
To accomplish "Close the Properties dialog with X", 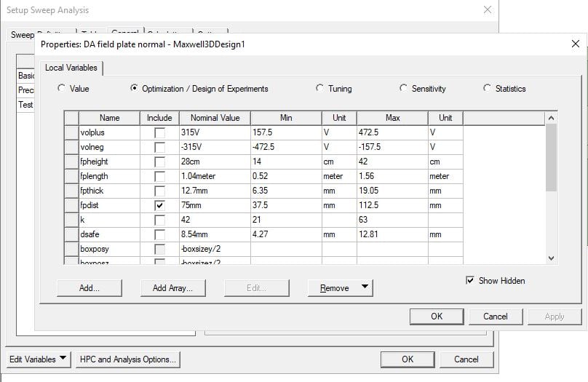I will [x=576, y=44].
